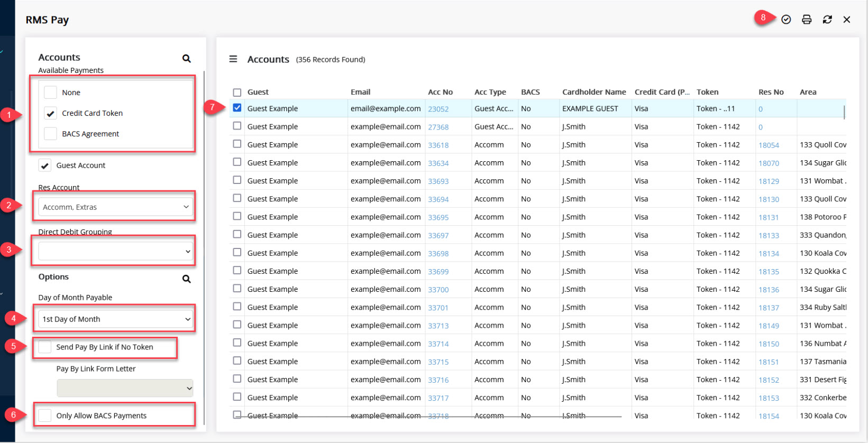This screenshot has height=443, width=868.
Task: Sort by the Cardholder Name column header
Action: pyautogui.click(x=594, y=92)
